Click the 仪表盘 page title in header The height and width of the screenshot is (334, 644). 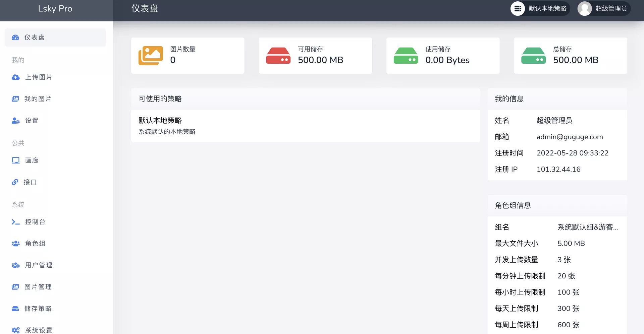pyautogui.click(x=145, y=9)
